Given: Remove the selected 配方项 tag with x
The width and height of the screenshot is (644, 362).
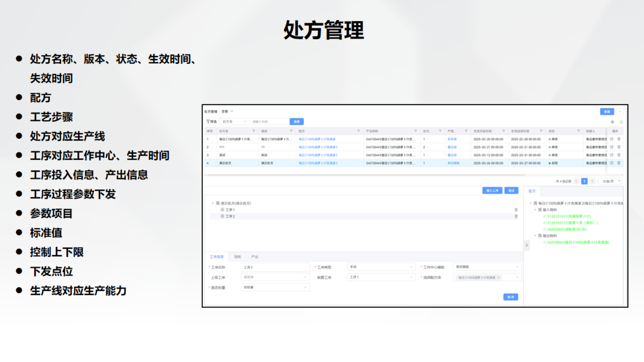Looking at the screenshot, I should click(498, 278).
